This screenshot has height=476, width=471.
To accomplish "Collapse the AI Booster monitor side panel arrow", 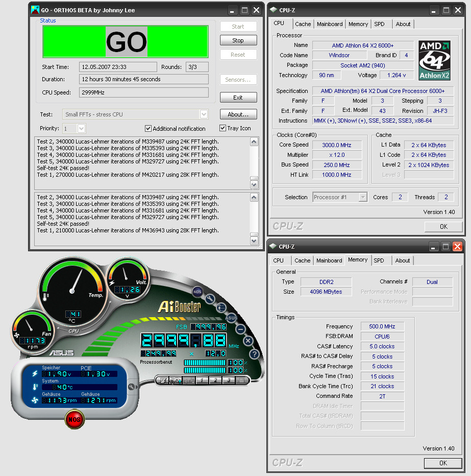I will [133, 387].
